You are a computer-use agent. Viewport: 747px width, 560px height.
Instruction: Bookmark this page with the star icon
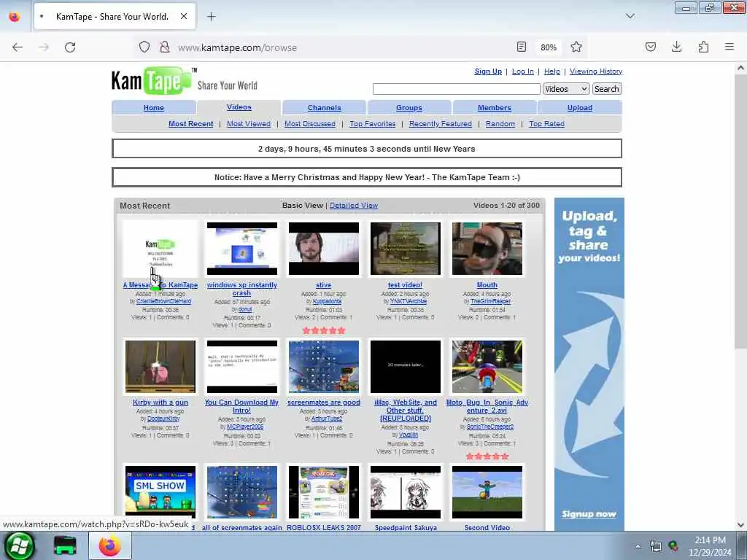tap(576, 47)
